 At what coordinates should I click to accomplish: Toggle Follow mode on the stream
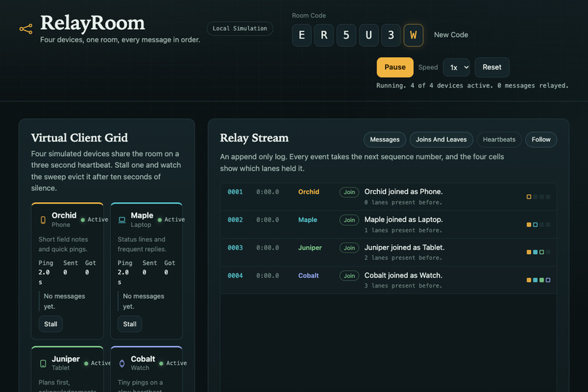point(541,139)
